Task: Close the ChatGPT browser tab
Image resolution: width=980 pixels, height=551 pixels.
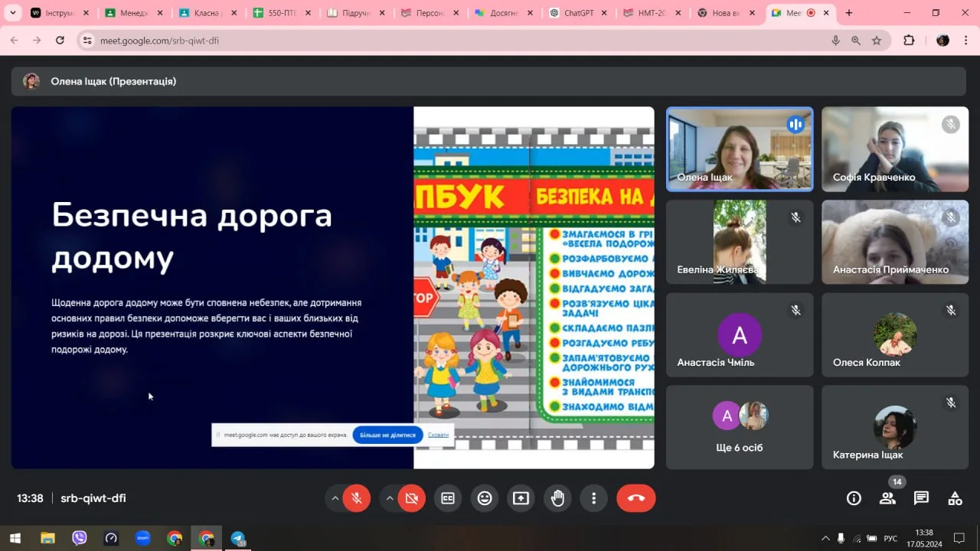Action: (606, 13)
